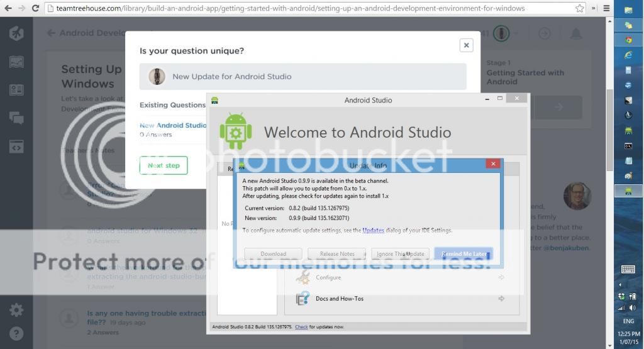Open existing question 'New Android Studio'

173,125
